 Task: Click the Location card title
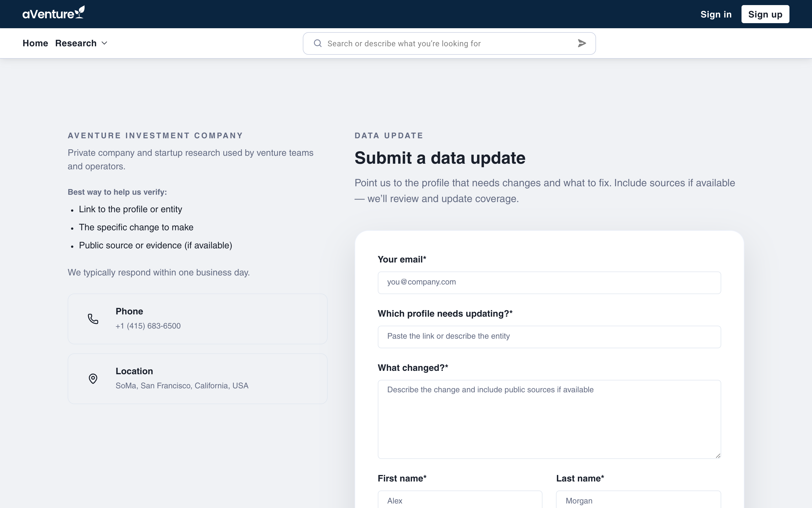coord(134,371)
